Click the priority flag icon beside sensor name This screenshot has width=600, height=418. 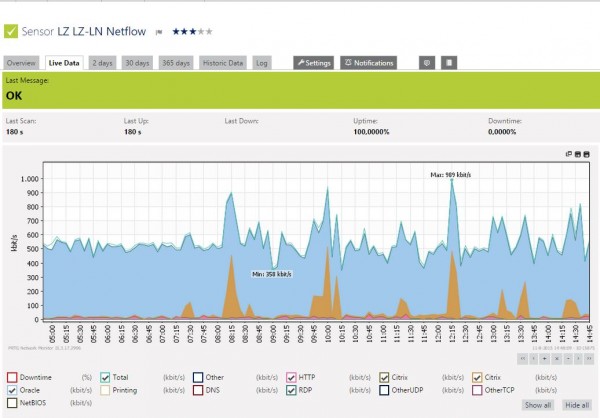158,32
